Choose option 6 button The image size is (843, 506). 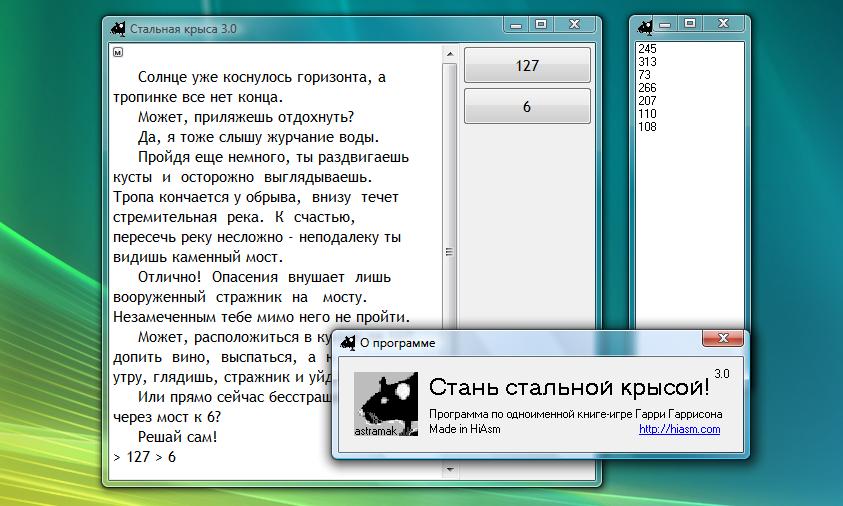(x=527, y=107)
